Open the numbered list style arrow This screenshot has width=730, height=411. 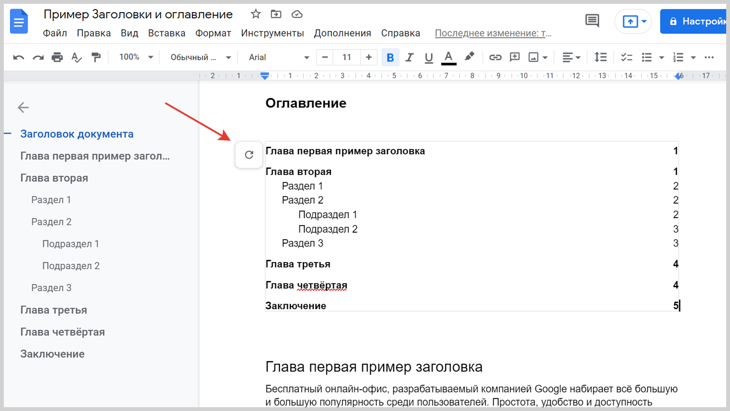(x=693, y=58)
